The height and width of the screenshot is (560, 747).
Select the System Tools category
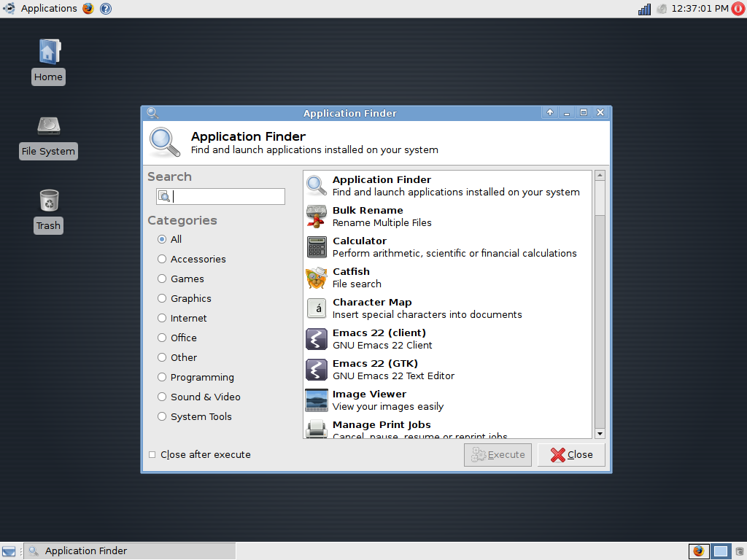point(162,416)
